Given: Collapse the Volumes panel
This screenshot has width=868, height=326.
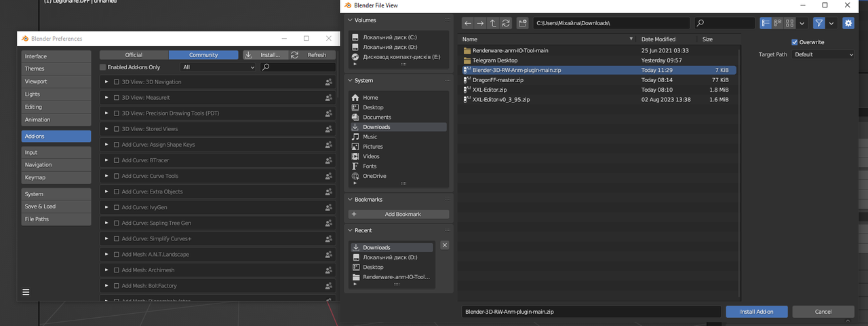Looking at the screenshot, I should pyautogui.click(x=350, y=20).
